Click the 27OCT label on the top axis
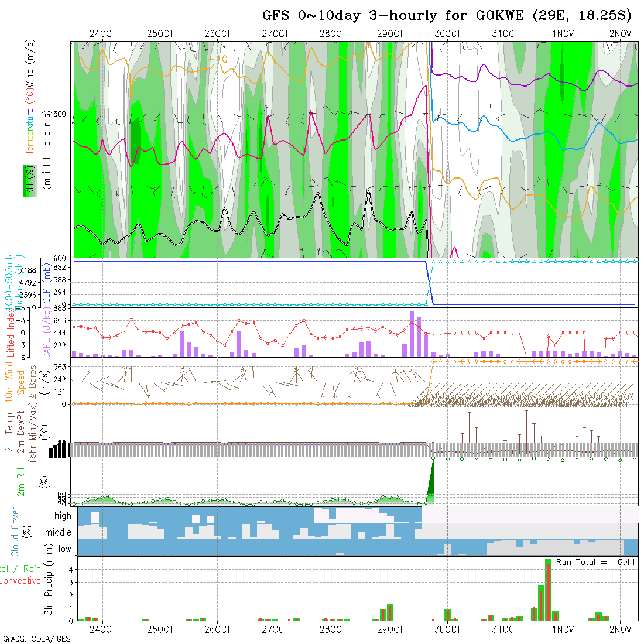Screen dimensions: 644x644 tap(275, 34)
